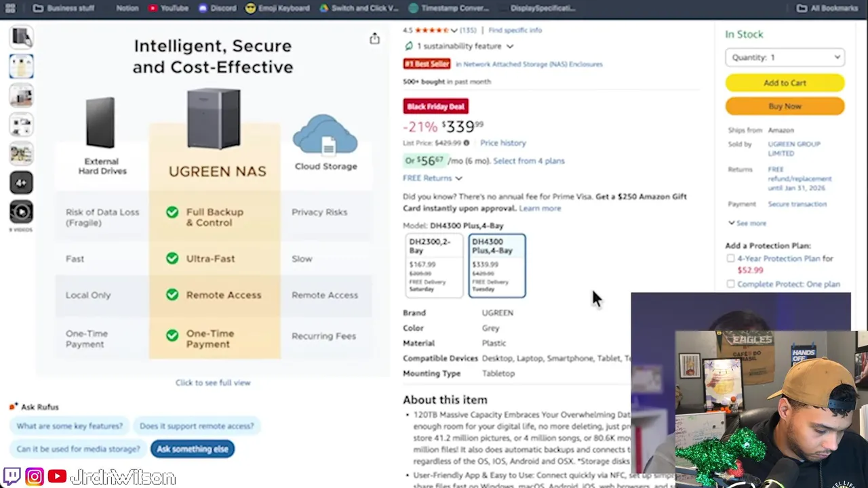Viewport: 868px width, 488px height.
Task: Click the list price info icon
Action: coord(467,143)
